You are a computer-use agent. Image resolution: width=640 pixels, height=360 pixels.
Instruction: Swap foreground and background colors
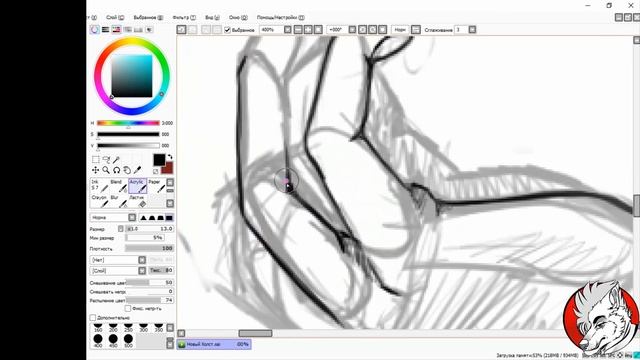pyautogui.click(x=170, y=157)
